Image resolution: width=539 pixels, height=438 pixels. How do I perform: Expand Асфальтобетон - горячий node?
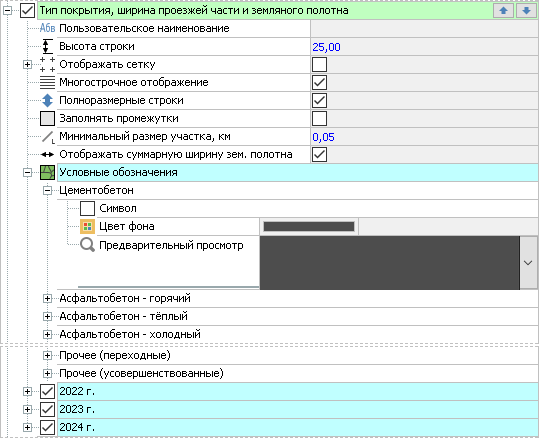click(x=47, y=298)
